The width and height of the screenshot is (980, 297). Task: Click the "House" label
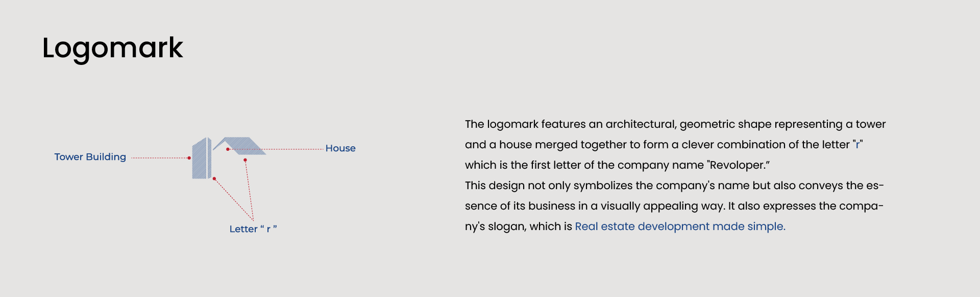(x=340, y=148)
